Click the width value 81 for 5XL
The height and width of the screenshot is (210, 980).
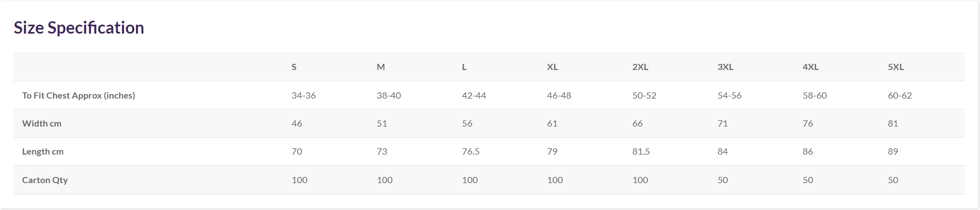(893, 123)
